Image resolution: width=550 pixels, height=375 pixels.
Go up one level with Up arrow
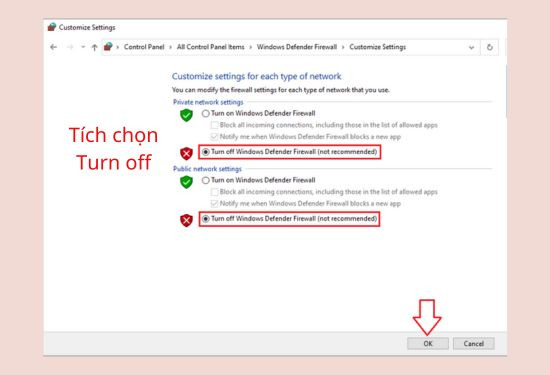(94, 47)
